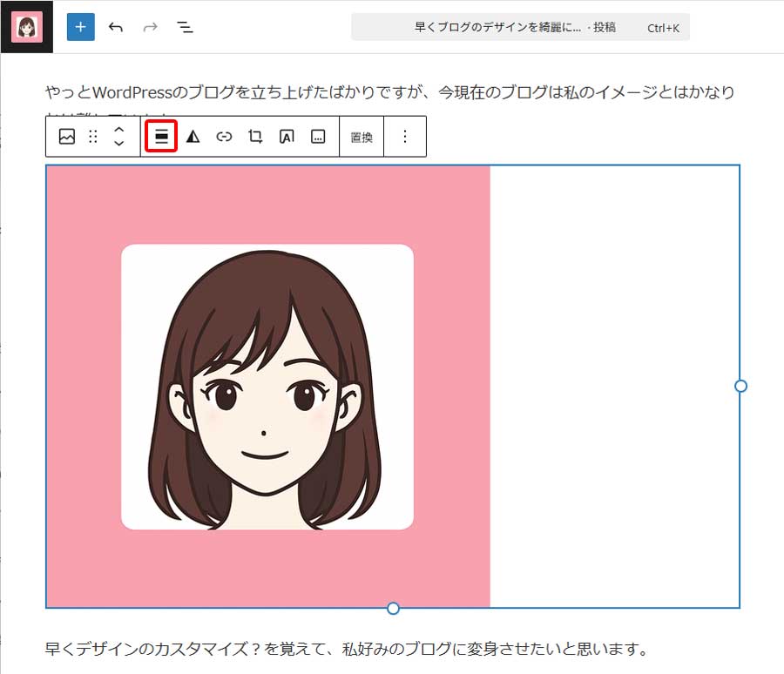The height and width of the screenshot is (674, 784).
Task: Insert a link on the image
Action: coord(224,136)
